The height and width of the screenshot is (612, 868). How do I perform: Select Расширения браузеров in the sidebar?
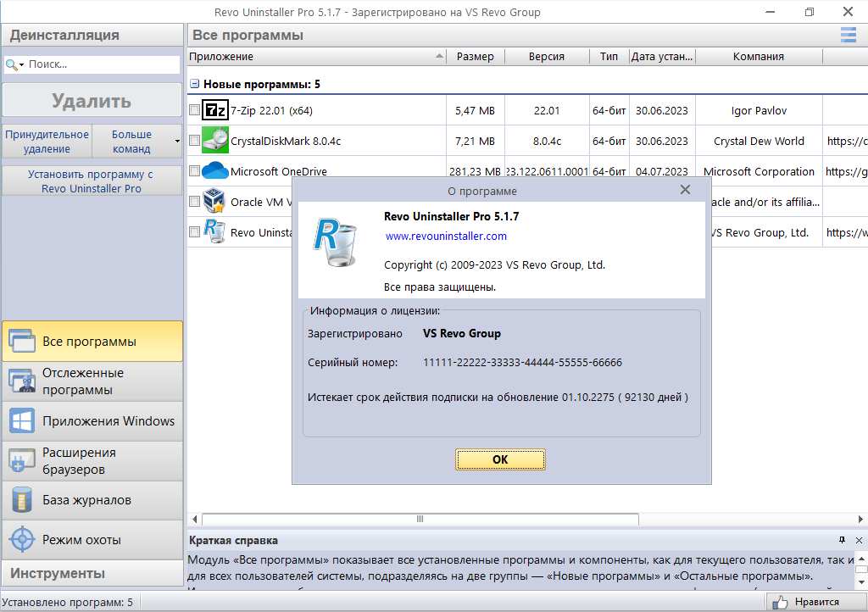pos(92,460)
